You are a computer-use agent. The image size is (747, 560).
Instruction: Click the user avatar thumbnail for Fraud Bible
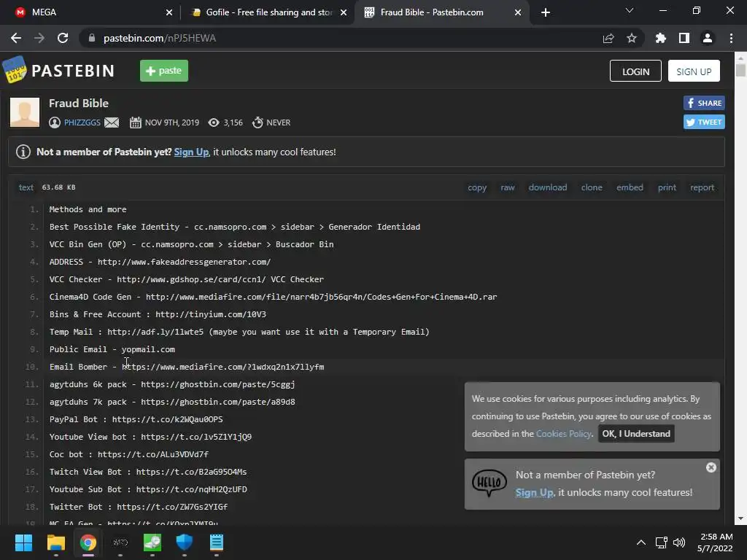25,112
